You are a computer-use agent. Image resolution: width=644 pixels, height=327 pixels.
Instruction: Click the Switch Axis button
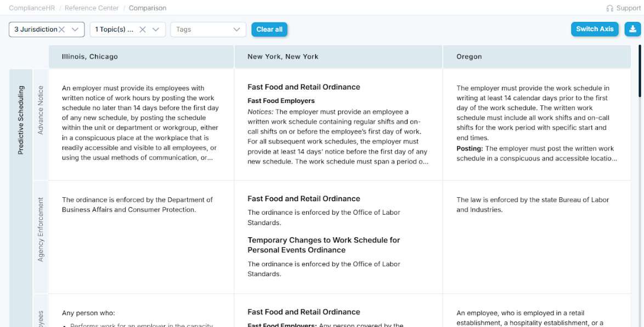pyautogui.click(x=595, y=29)
